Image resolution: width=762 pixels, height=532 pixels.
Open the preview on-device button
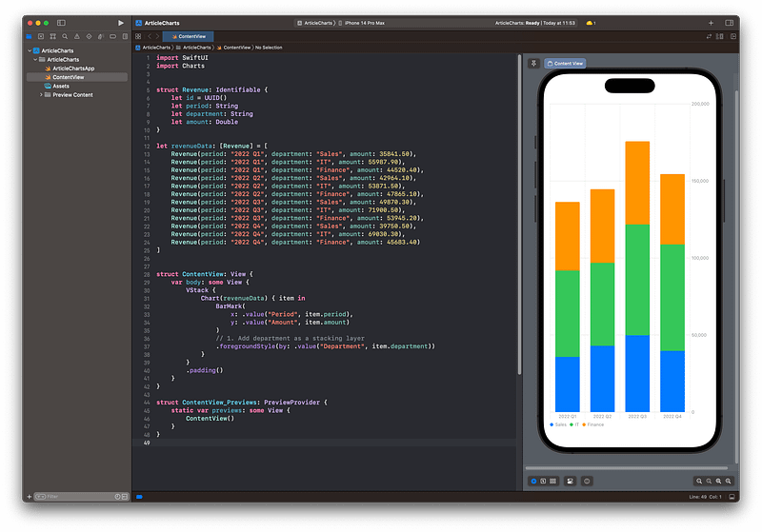point(587,481)
